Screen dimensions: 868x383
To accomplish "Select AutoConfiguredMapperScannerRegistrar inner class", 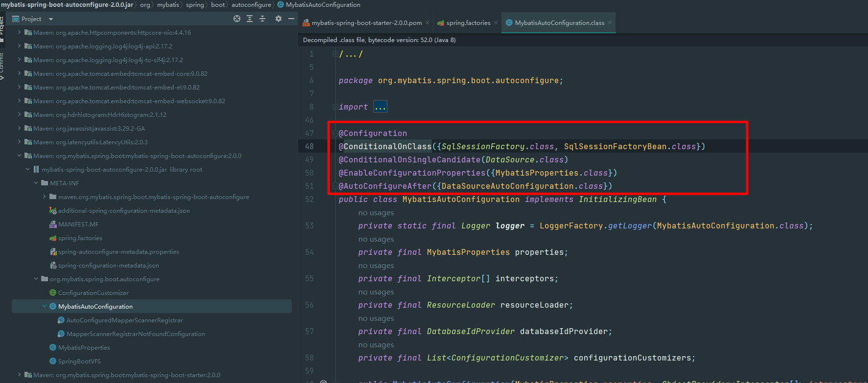I will (x=125, y=320).
